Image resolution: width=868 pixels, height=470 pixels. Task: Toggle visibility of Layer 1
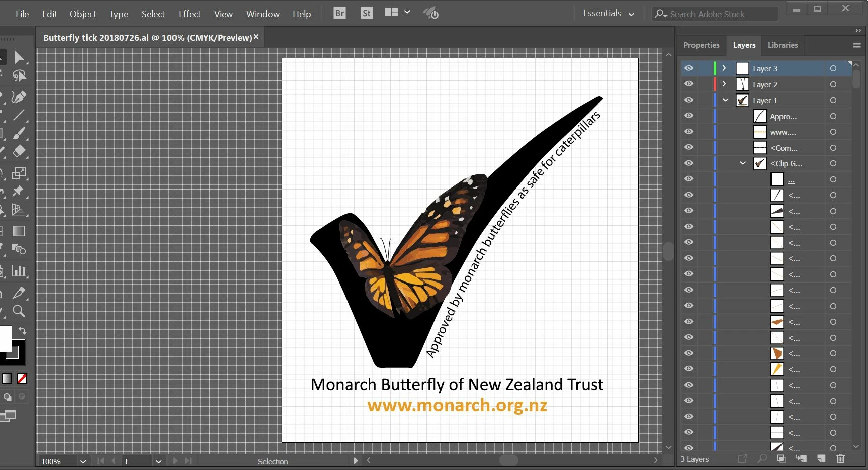689,100
